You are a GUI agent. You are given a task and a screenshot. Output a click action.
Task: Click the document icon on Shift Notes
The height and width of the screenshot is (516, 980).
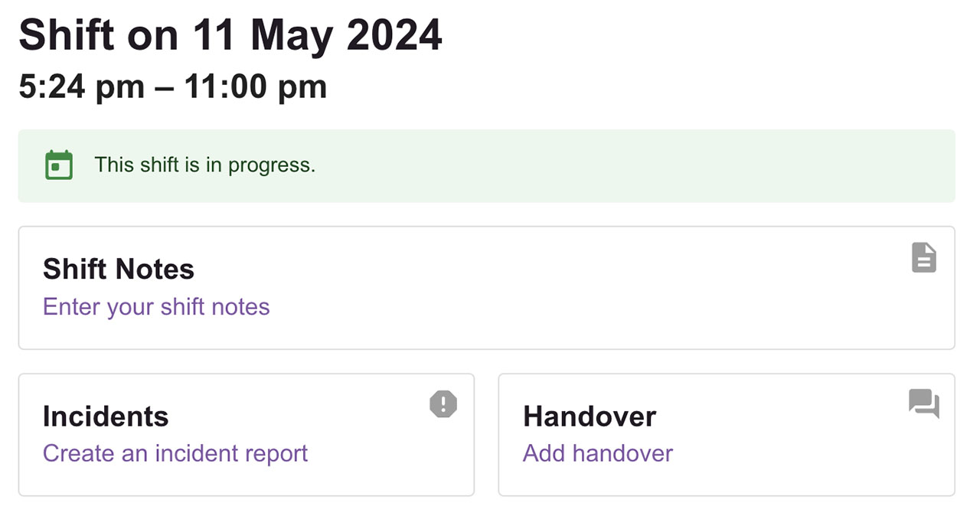(923, 258)
